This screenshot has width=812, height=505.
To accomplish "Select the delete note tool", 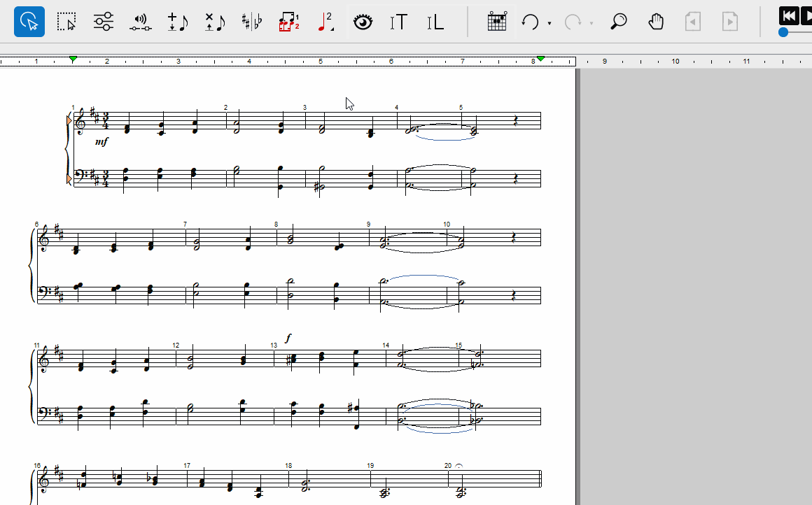I will pyautogui.click(x=215, y=22).
